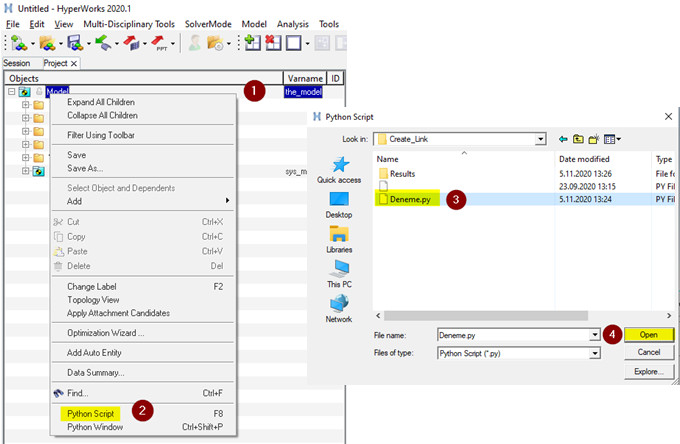The image size is (680, 444).
Task: Click the red Export arrow icon
Action: [131, 43]
